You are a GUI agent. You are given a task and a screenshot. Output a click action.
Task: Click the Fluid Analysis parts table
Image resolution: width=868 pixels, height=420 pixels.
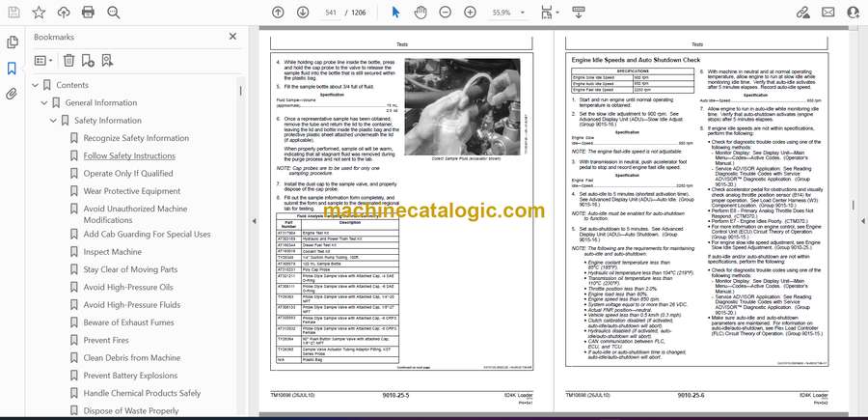(338, 288)
